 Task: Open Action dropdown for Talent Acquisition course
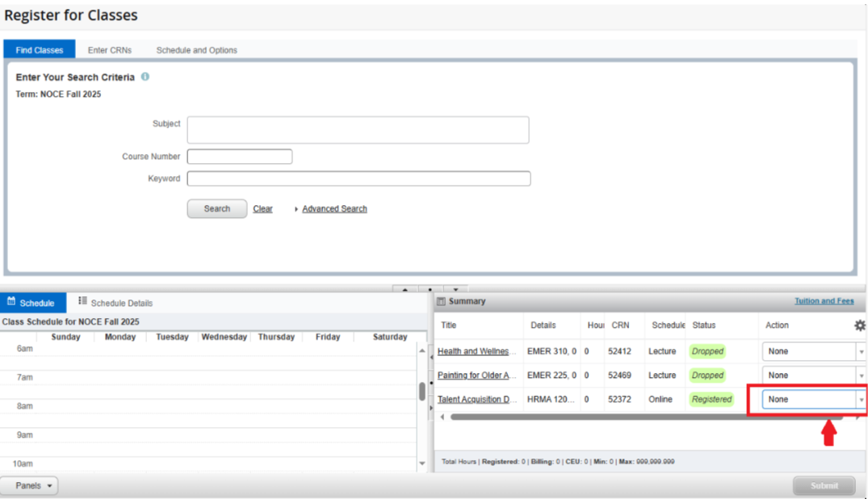pyautogui.click(x=812, y=400)
